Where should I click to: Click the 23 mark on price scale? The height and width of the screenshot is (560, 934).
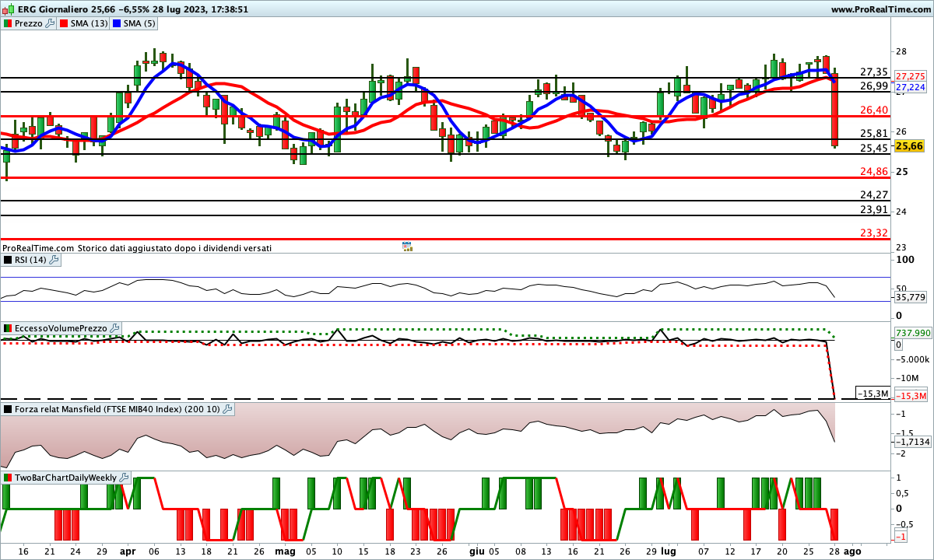pos(901,247)
